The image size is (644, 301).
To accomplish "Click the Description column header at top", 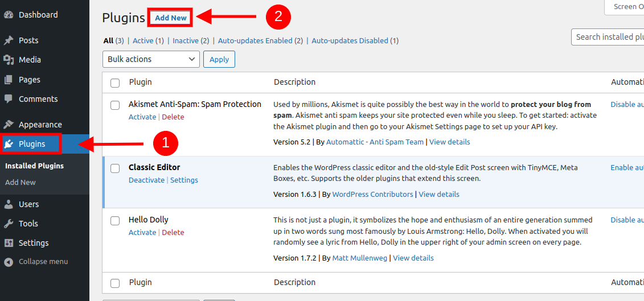I will [x=294, y=82].
